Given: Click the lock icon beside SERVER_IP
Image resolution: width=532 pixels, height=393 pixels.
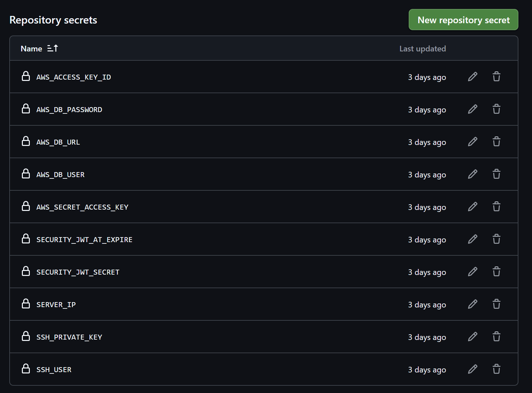Looking at the screenshot, I should [x=26, y=303].
